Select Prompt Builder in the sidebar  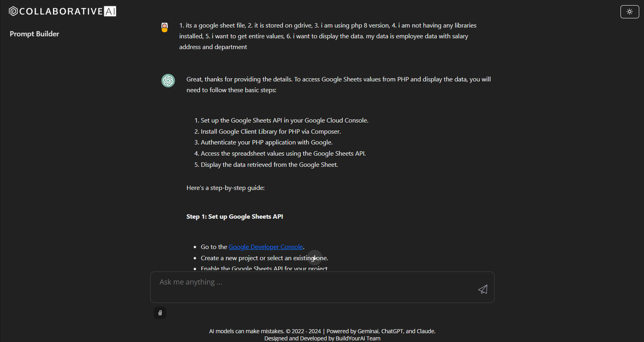34,34
